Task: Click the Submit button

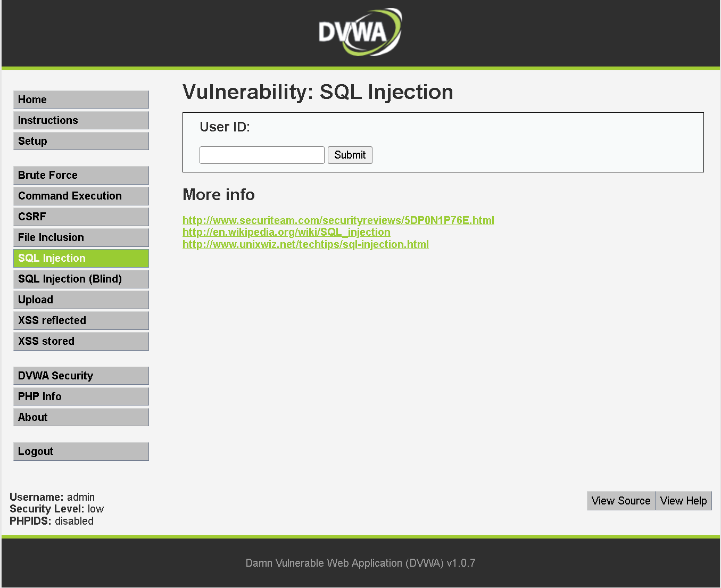Action: [350, 155]
